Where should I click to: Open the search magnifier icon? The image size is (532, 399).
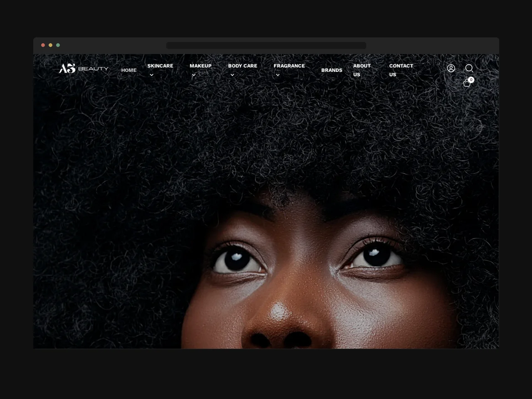[469, 68]
